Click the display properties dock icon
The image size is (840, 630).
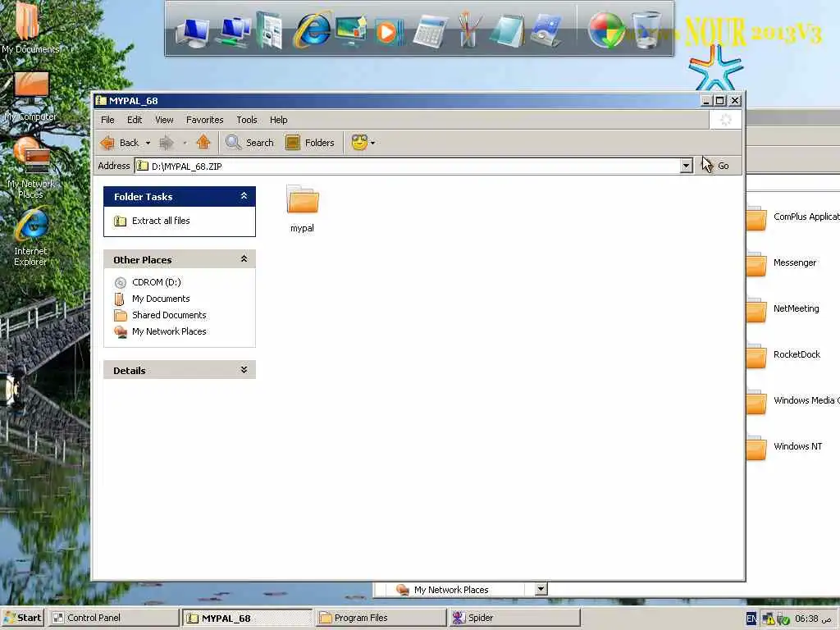tap(351, 30)
